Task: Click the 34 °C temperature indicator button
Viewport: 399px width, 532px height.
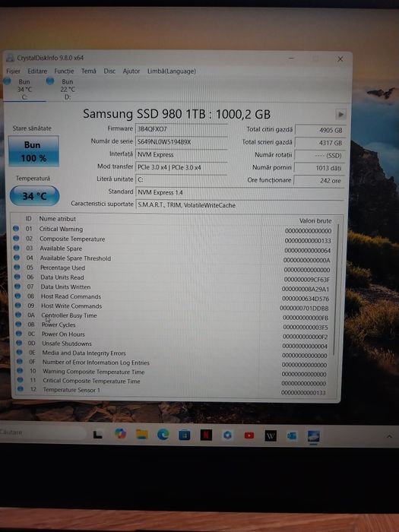Action: 34,196
